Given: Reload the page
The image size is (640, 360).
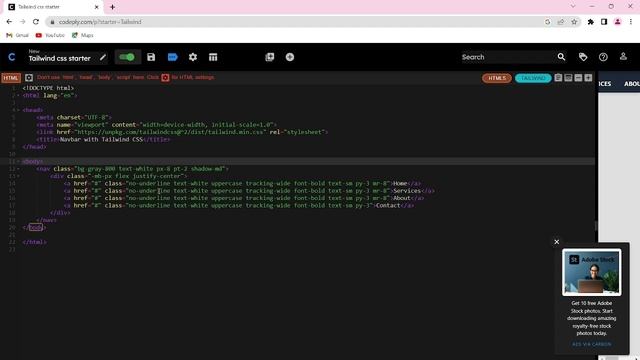Looking at the screenshot, I should tap(36, 22).
